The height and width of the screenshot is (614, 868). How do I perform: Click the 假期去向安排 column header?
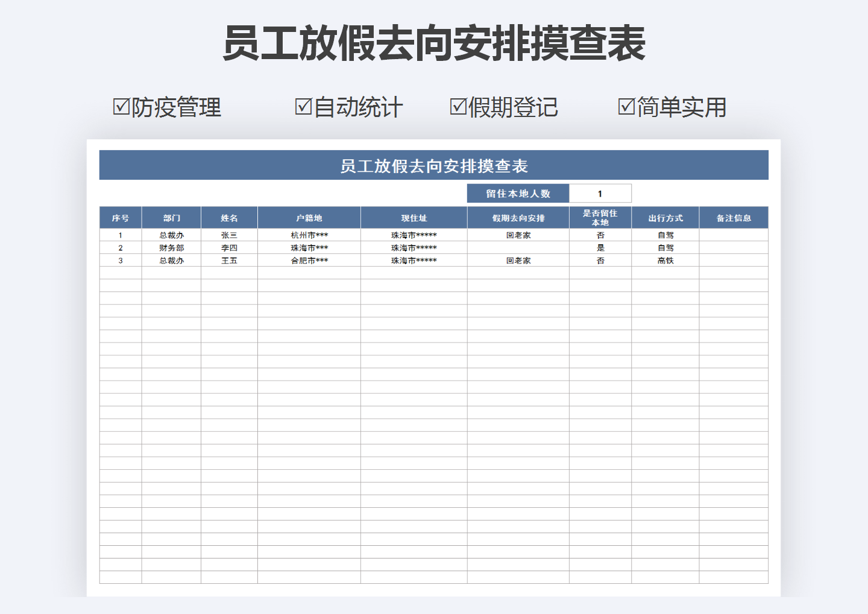[518, 217]
